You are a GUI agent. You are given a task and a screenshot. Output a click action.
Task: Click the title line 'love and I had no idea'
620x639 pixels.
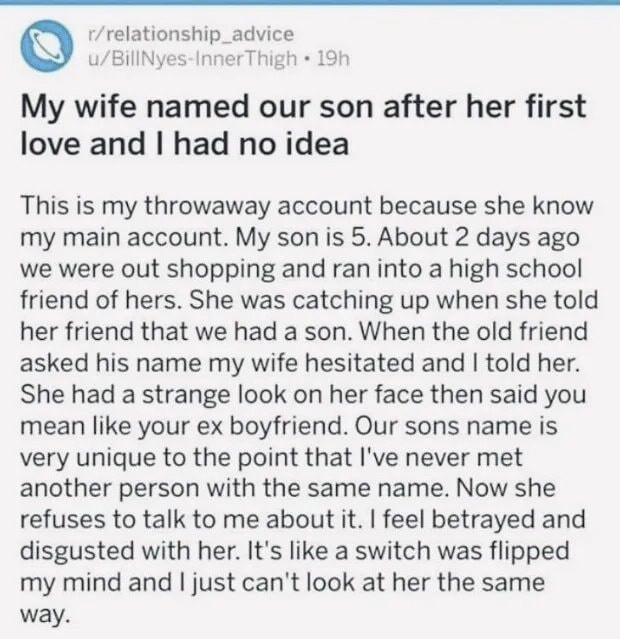(x=185, y=143)
